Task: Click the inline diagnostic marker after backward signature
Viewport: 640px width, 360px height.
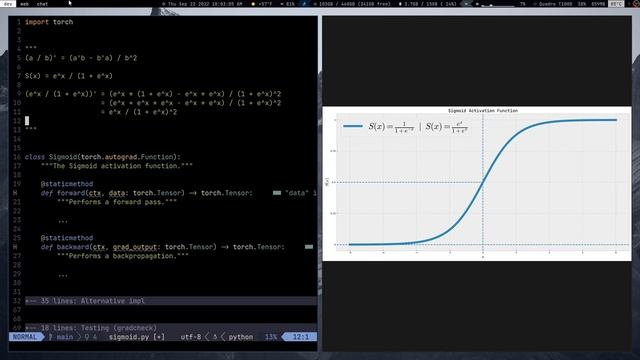Action: point(309,247)
